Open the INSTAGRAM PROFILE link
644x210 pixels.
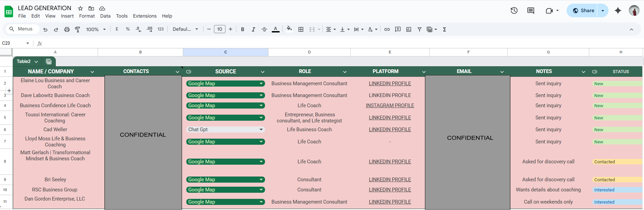click(390, 106)
